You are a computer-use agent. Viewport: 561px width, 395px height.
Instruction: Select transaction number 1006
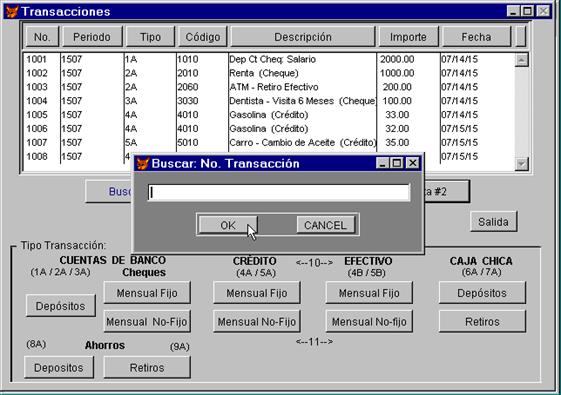37,129
